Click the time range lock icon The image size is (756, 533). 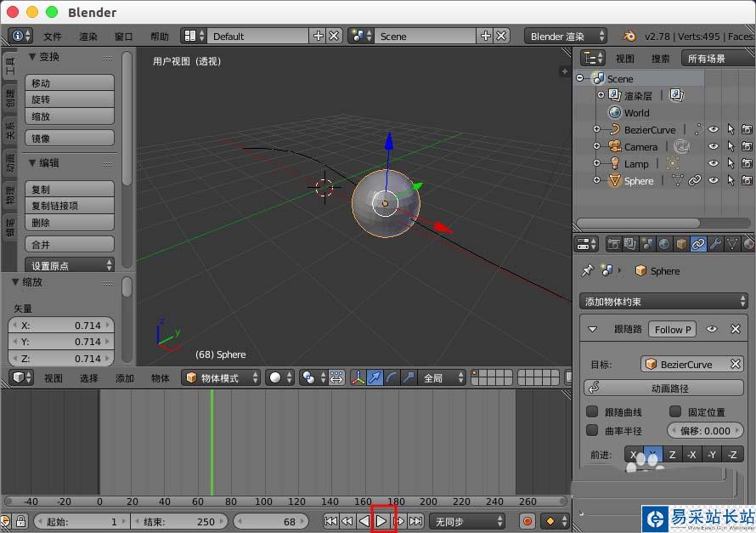pos(20,521)
